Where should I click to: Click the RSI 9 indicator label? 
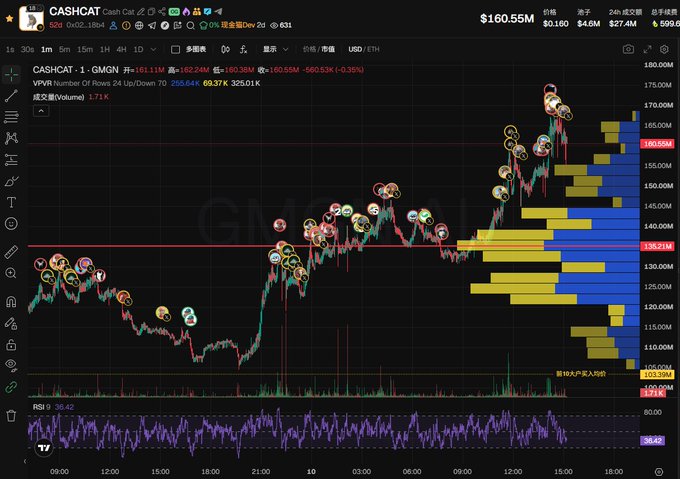(42, 407)
